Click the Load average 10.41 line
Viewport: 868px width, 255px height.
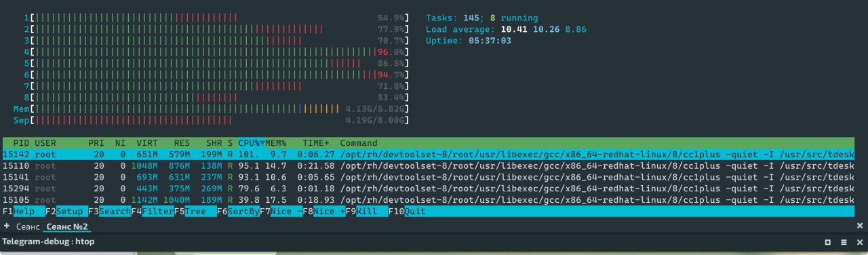pos(506,29)
